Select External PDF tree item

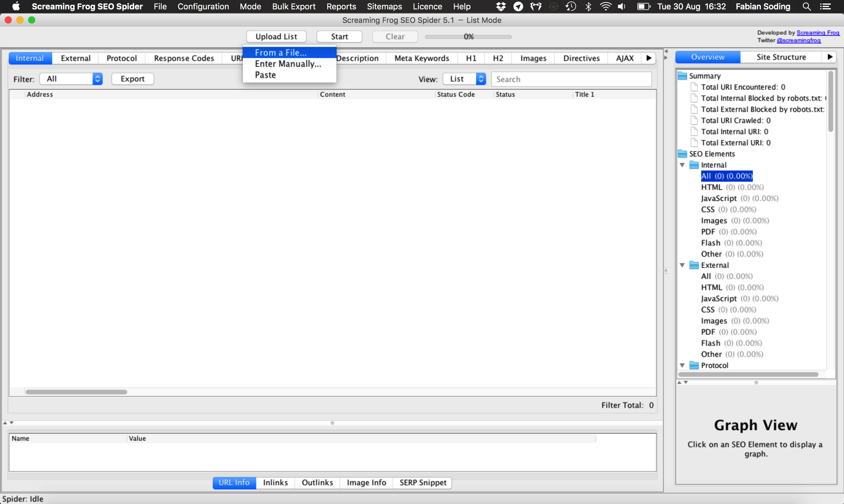(729, 332)
